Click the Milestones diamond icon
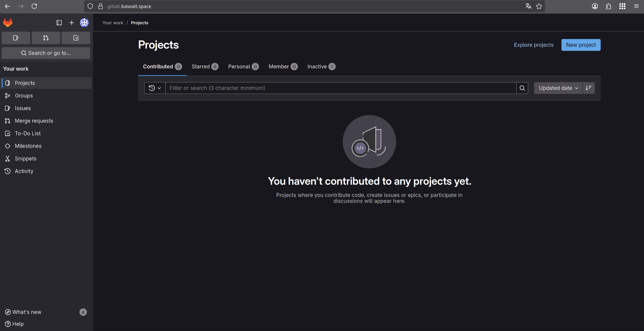This screenshot has height=331, width=644. tap(7, 146)
